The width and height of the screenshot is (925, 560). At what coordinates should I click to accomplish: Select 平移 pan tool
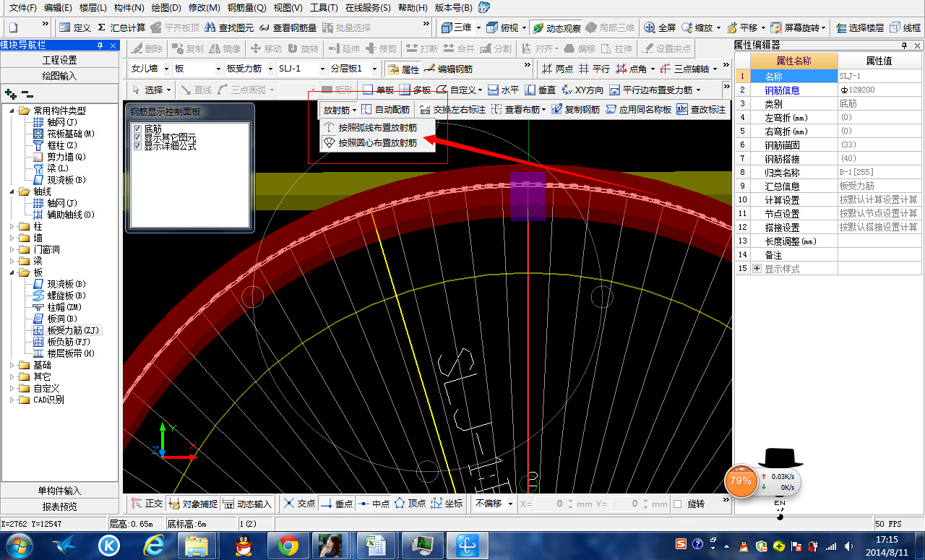(742, 27)
